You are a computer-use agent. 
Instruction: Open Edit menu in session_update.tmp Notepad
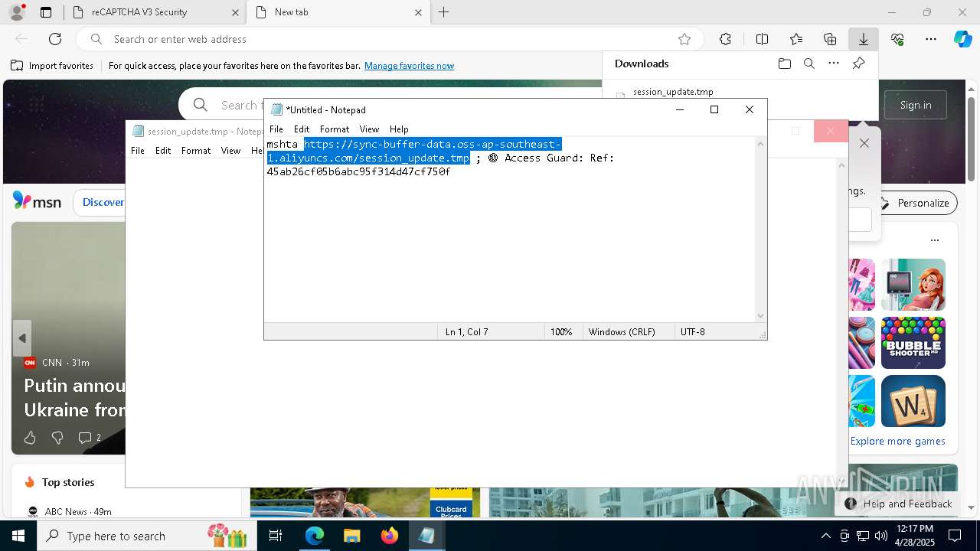click(x=163, y=151)
